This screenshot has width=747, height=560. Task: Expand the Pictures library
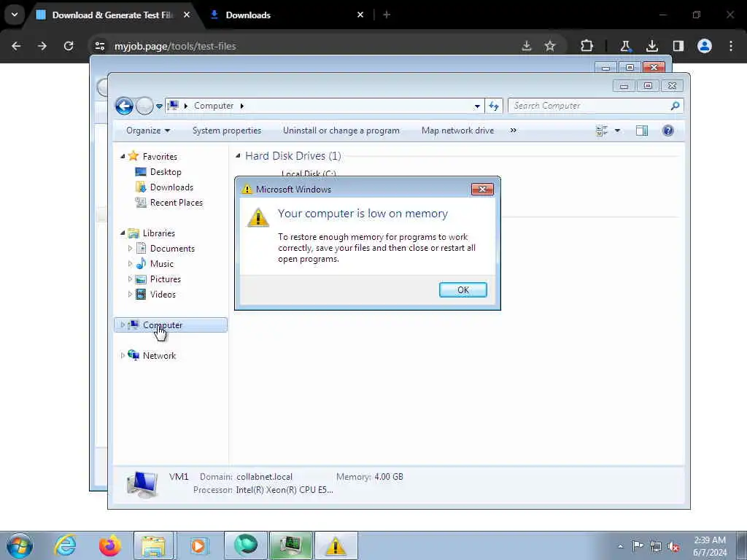(130, 279)
